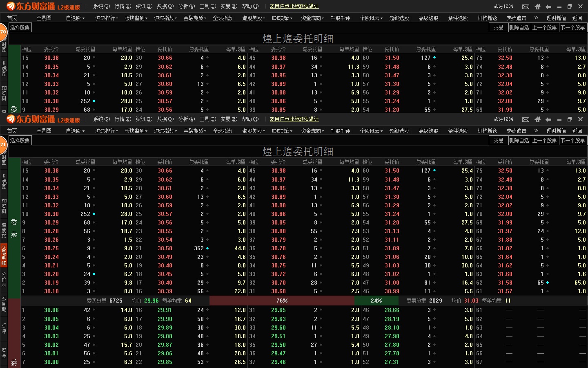This screenshot has height=368, width=588.
Task: Open 行情(Q) menu in lower window
Action: point(123,119)
